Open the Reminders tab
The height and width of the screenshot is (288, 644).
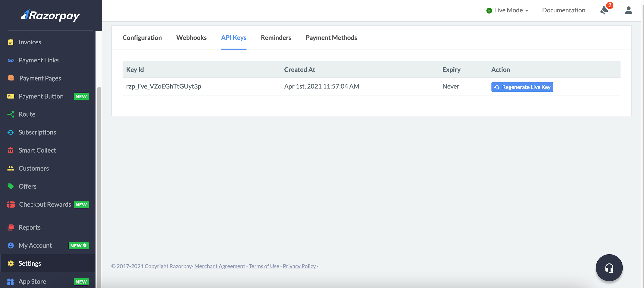point(276,37)
